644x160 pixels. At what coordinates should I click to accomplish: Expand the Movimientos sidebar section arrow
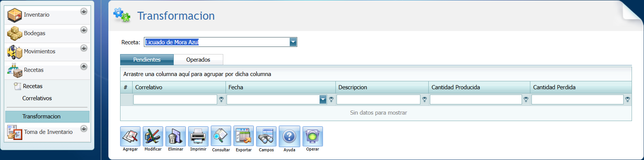(84, 48)
